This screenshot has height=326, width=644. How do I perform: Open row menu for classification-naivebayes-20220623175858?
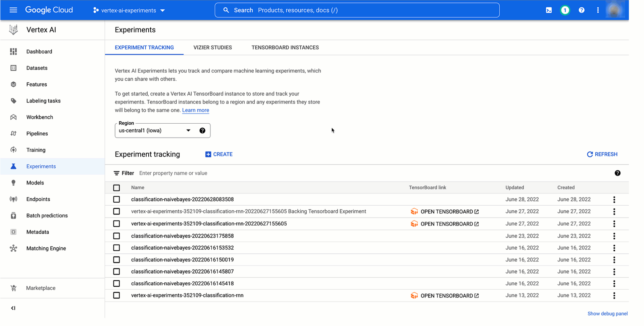click(x=614, y=236)
